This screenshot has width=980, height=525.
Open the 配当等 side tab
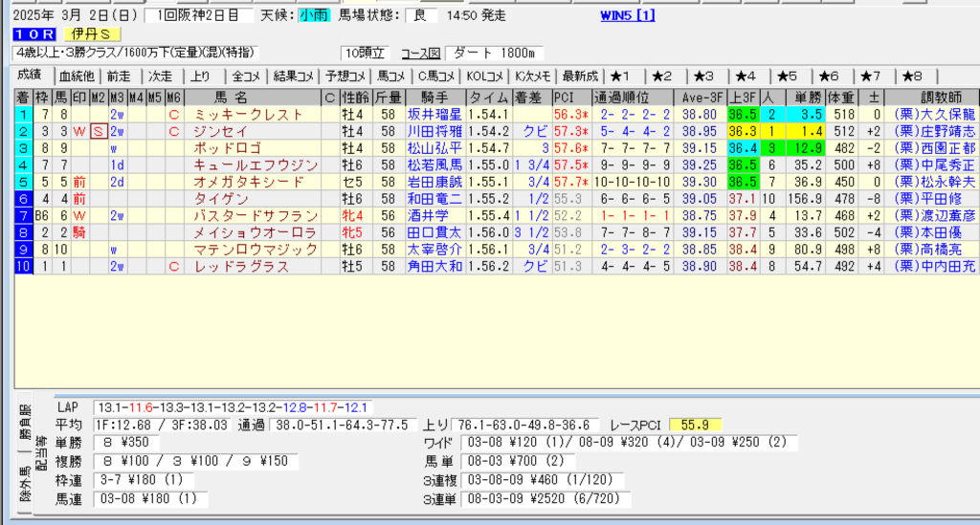pyautogui.click(x=41, y=452)
